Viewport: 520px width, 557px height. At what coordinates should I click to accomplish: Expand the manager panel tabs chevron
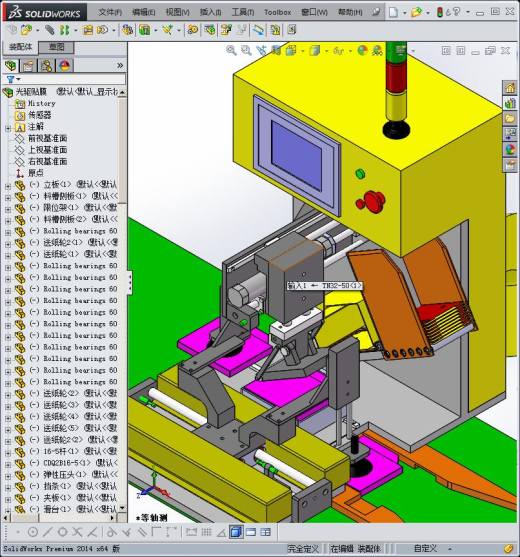click(x=120, y=65)
